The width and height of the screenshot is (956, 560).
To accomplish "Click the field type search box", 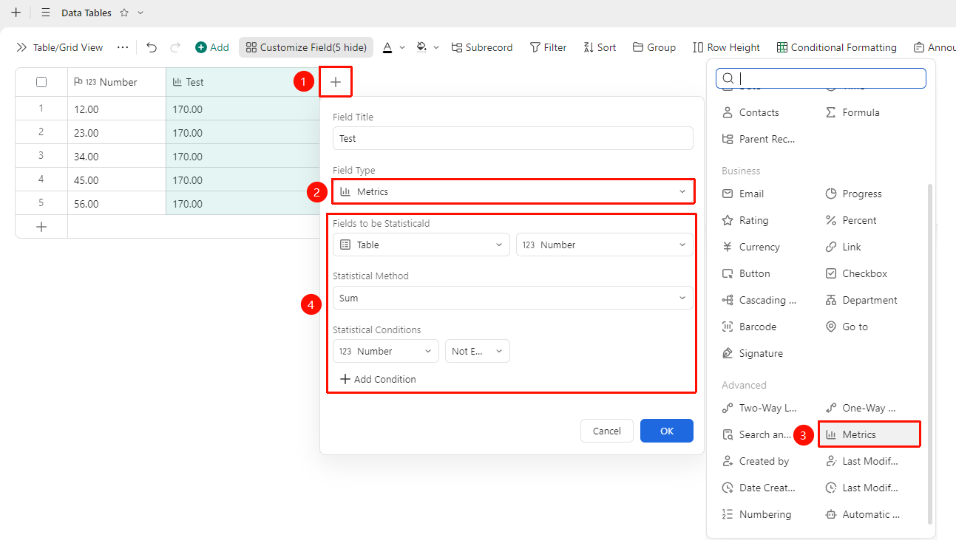I will (821, 78).
